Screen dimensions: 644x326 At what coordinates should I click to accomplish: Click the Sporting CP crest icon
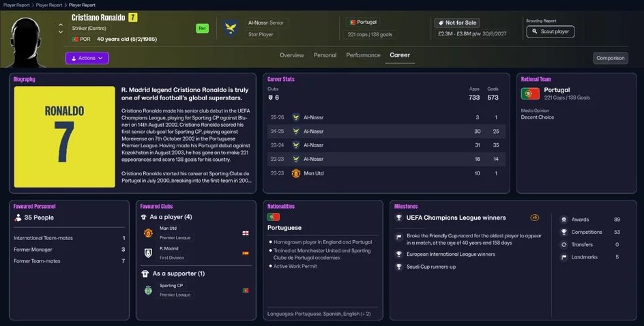148,291
